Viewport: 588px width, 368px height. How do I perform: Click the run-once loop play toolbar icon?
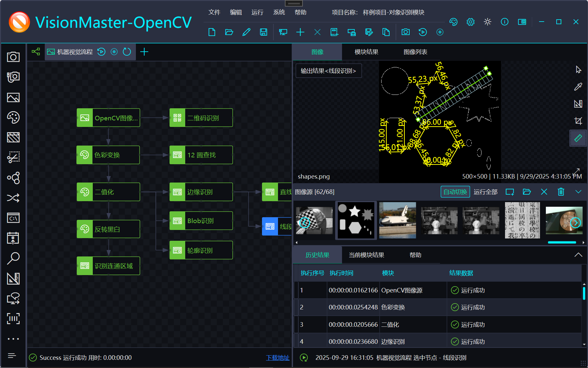[x=423, y=32]
